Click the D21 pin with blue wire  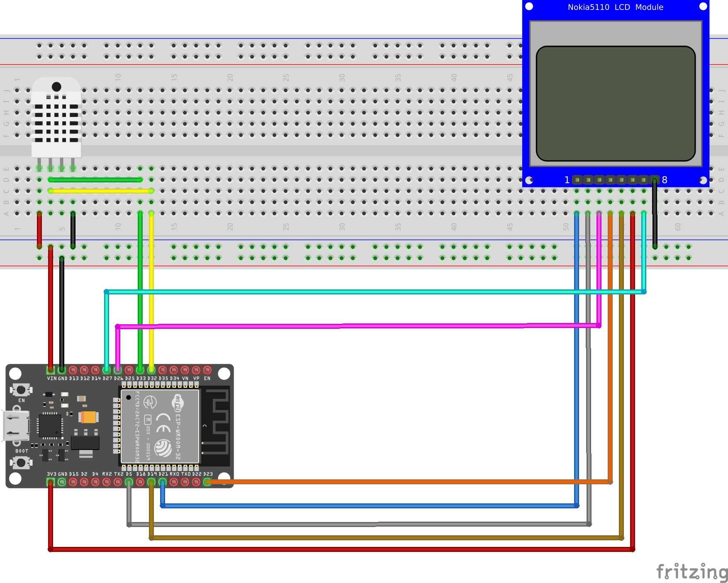(x=163, y=482)
